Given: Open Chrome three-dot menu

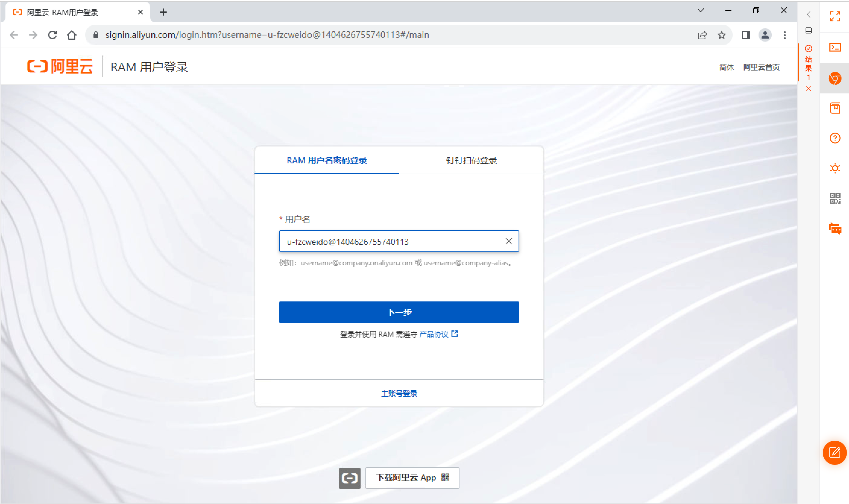Looking at the screenshot, I should [x=784, y=35].
